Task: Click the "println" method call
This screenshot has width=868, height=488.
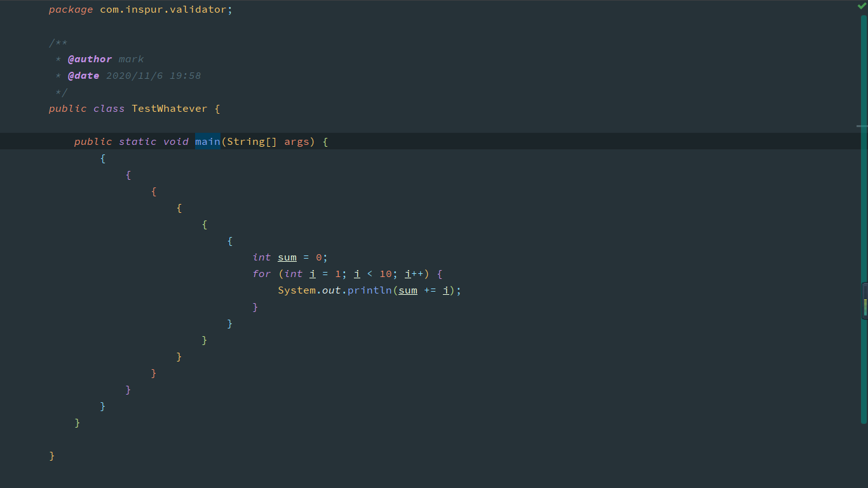Action: coord(370,290)
